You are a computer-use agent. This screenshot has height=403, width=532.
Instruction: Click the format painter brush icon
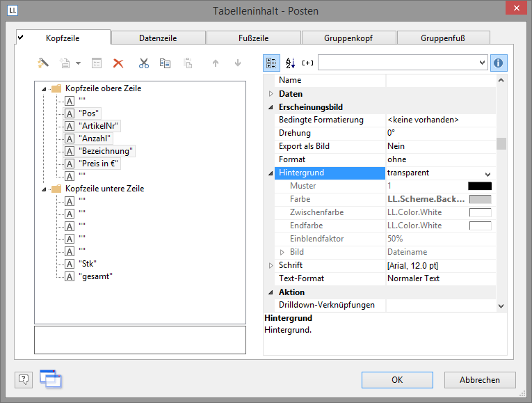point(44,63)
